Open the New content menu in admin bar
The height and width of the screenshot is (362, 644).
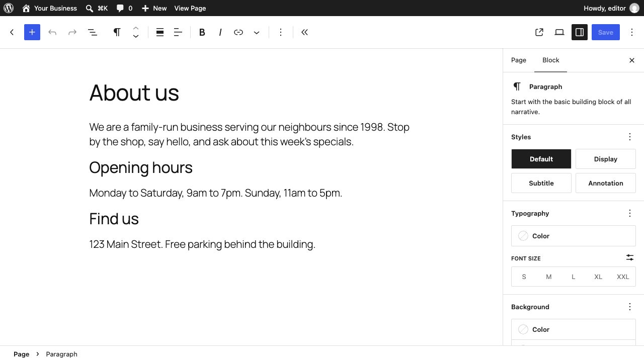pos(154,8)
